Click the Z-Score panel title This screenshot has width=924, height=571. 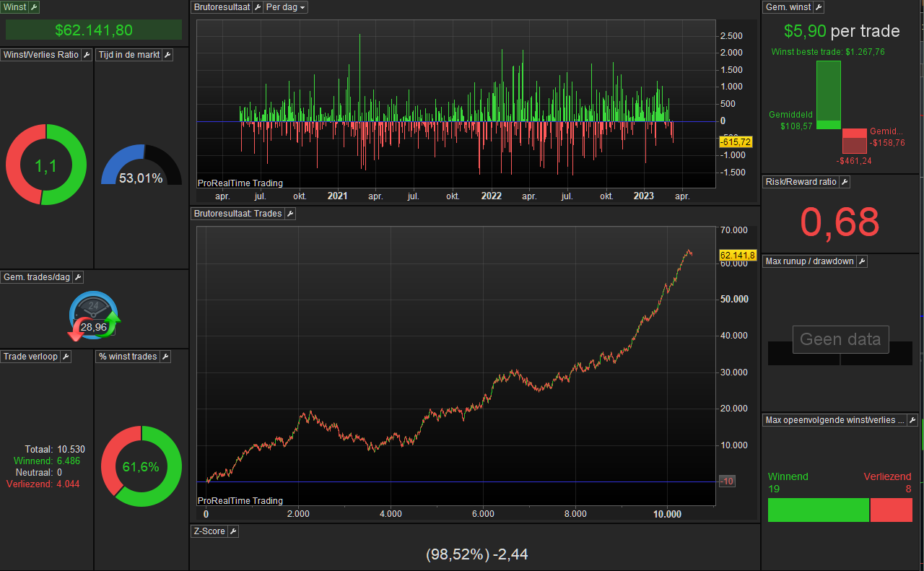click(209, 531)
